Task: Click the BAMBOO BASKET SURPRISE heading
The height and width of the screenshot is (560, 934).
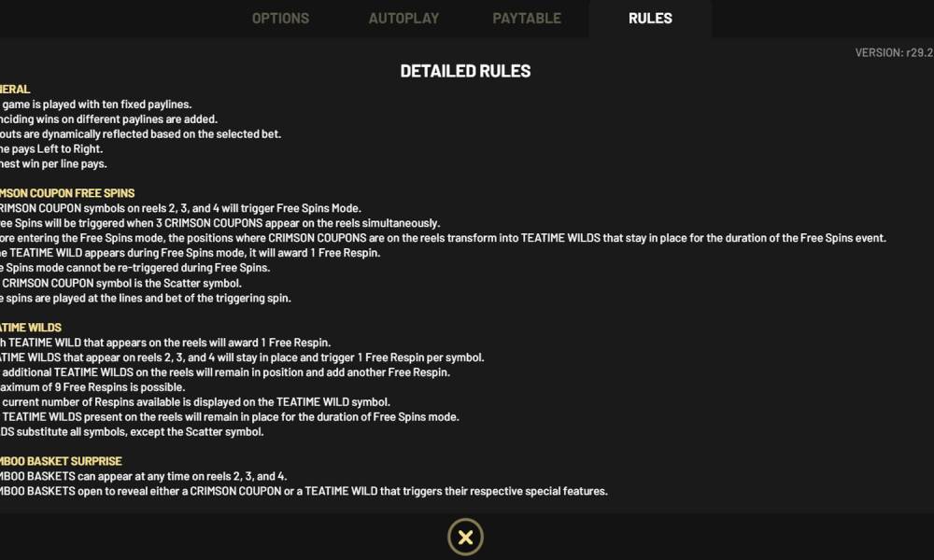Action: click(x=62, y=461)
